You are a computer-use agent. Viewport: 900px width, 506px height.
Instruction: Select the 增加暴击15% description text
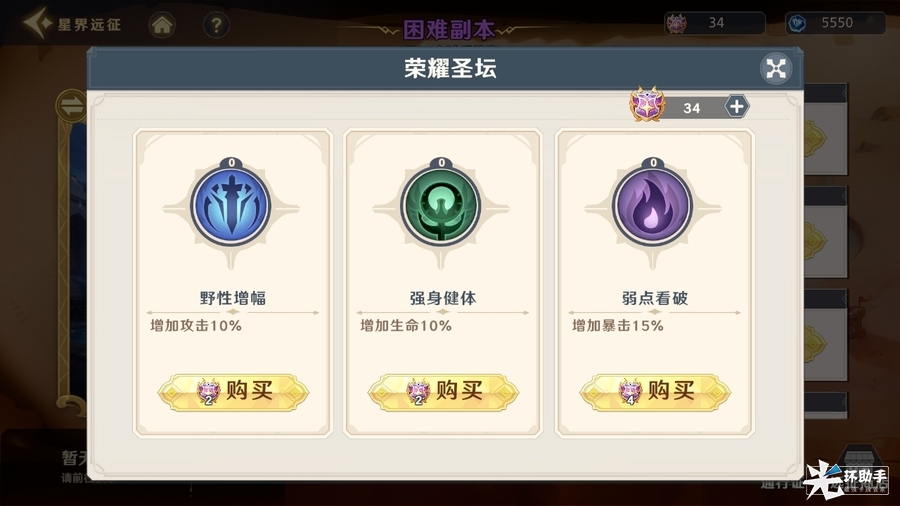618,326
